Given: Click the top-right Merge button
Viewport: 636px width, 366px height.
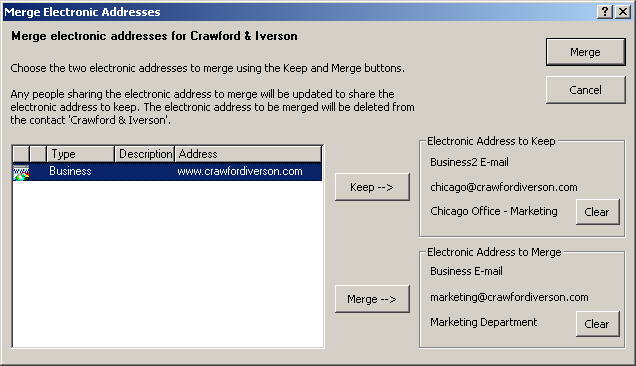Looking at the screenshot, I should pos(585,52).
